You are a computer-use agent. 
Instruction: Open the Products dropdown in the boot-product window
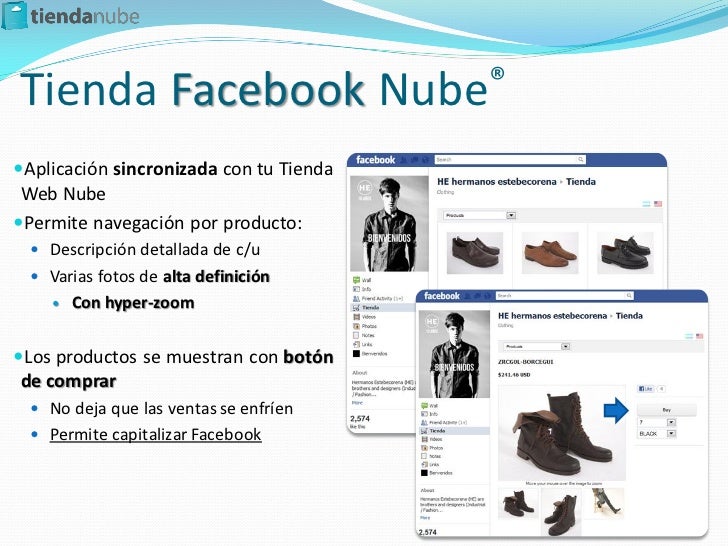tap(536, 346)
